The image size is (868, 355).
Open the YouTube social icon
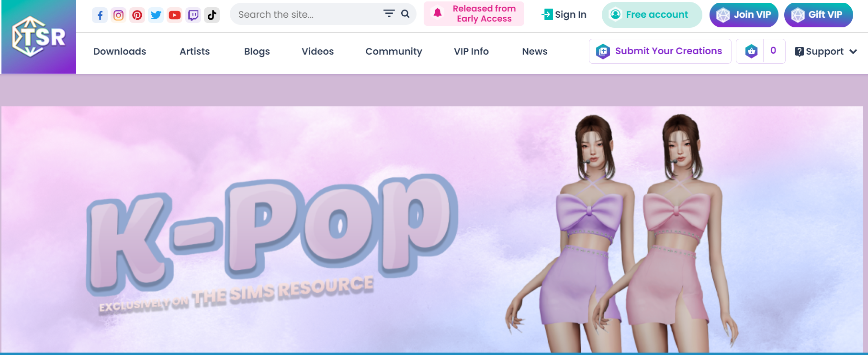174,15
